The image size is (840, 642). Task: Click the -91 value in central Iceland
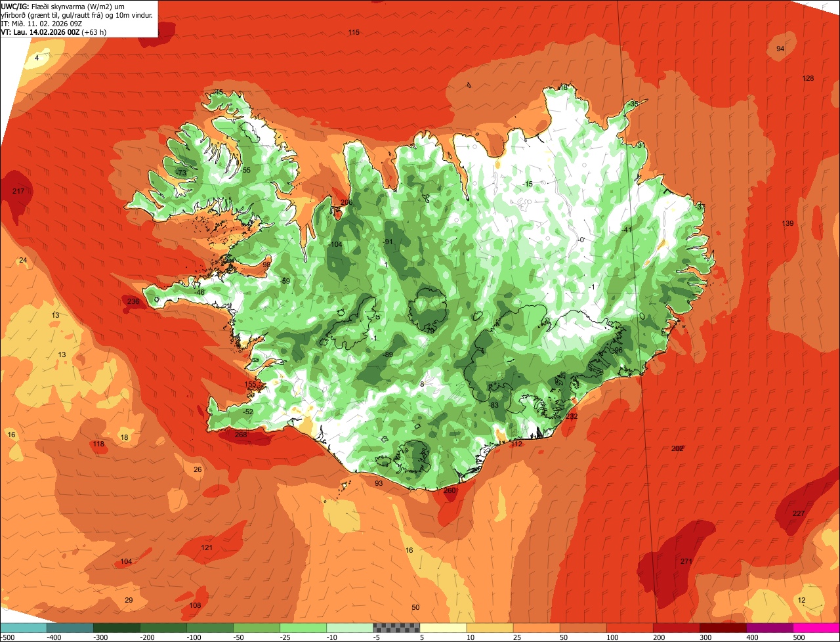point(388,242)
